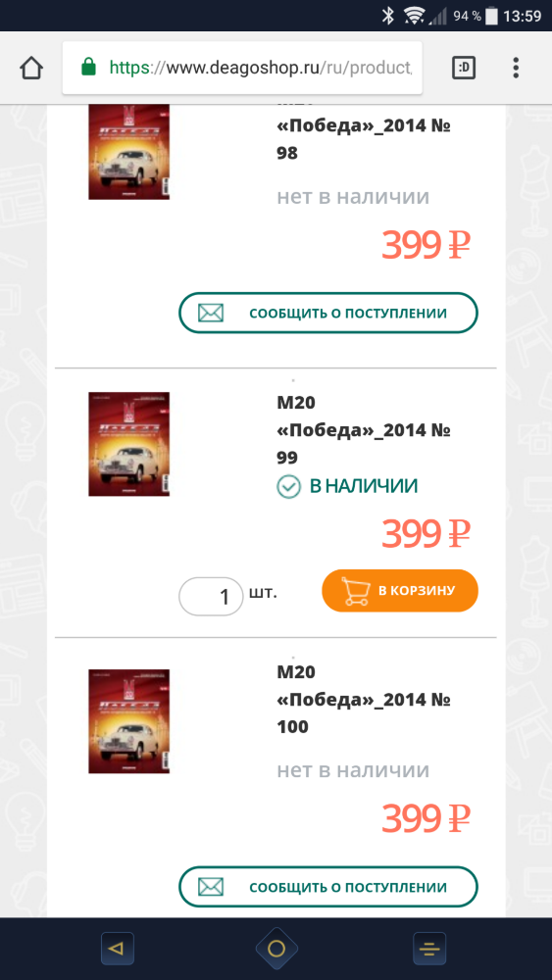Click СООБЩИТЬ О ПОСТУПЛЕНИИ for issue № 100
Image resolution: width=552 pixels, height=980 pixels.
coord(328,886)
